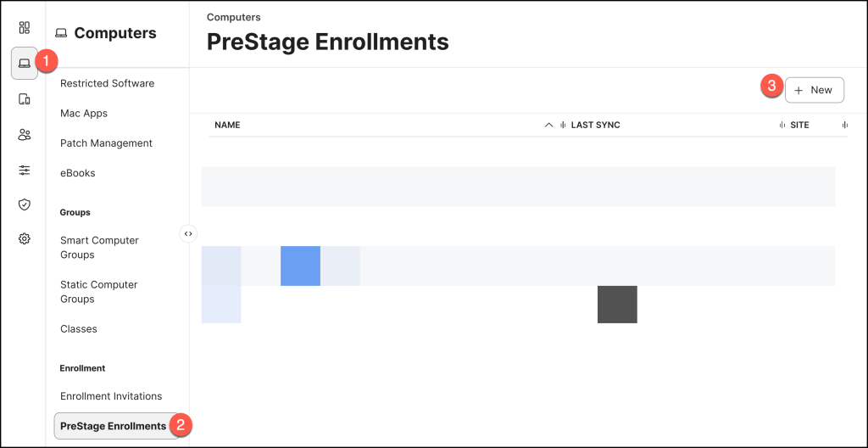Screen dimensions: 868x448
Task: Go to Mac Apps
Action: coord(84,113)
